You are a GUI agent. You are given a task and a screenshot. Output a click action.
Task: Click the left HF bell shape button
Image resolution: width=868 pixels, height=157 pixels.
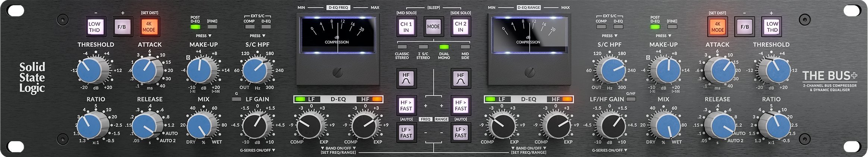pyautogui.click(x=406, y=79)
